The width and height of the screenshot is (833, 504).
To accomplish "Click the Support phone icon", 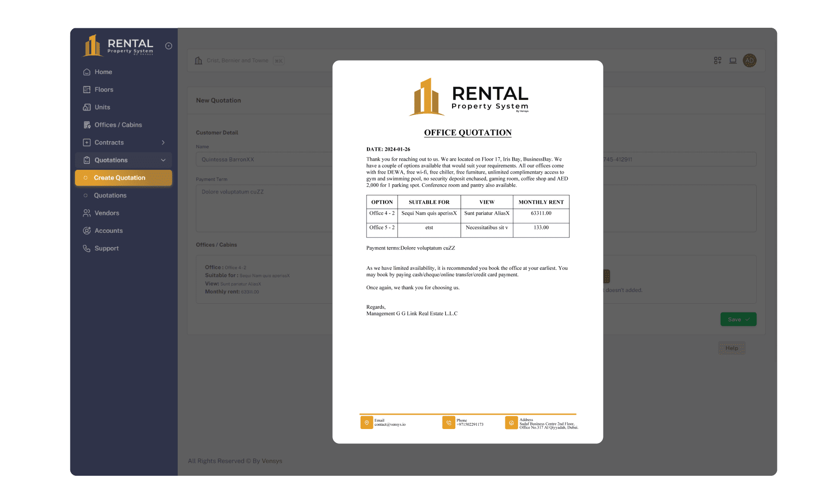I will click(87, 248).
